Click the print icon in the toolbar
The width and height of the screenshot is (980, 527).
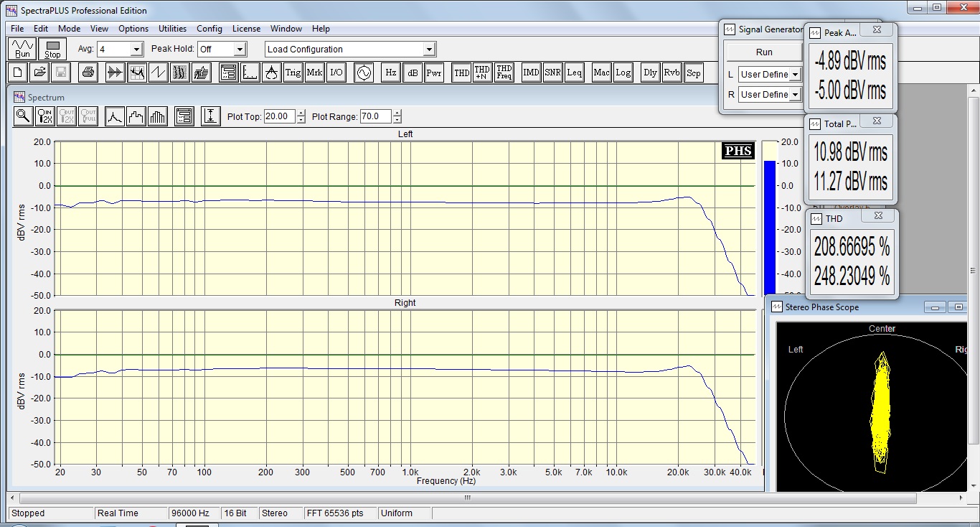(88, 73)
